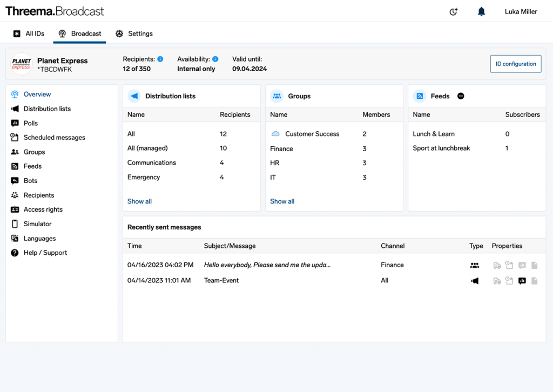Show all groups link
The height and width of the screenshot is (392, 553).
pos(282,201)
